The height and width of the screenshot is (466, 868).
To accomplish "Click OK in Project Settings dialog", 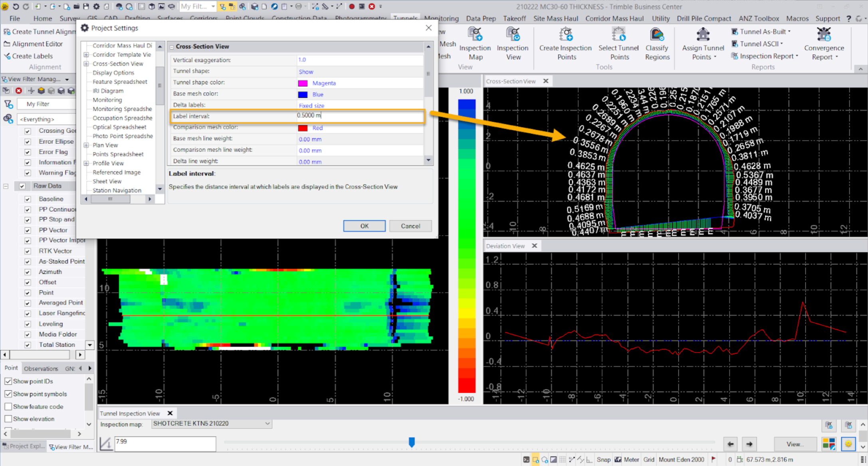I will (x=364, y=226).
